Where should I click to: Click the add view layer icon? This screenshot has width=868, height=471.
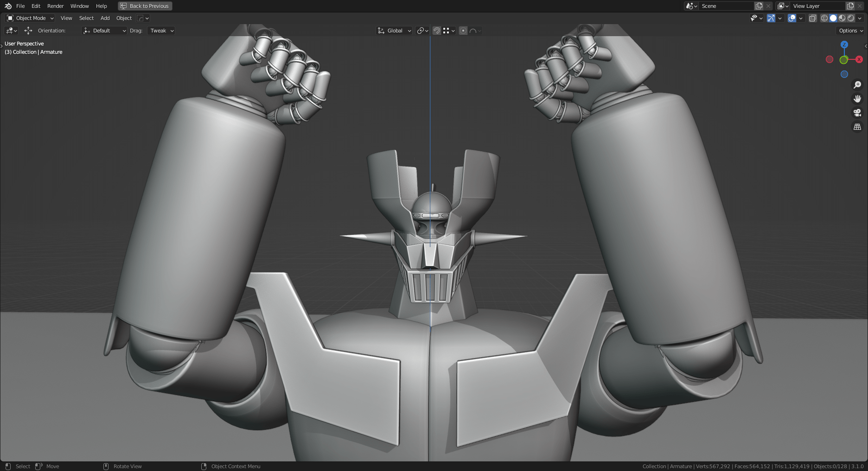[850, 6]
